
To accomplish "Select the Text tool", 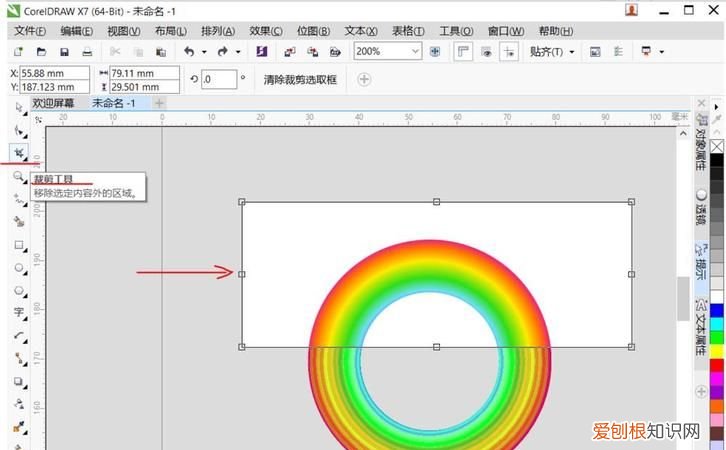I will [x=19, y=313].
